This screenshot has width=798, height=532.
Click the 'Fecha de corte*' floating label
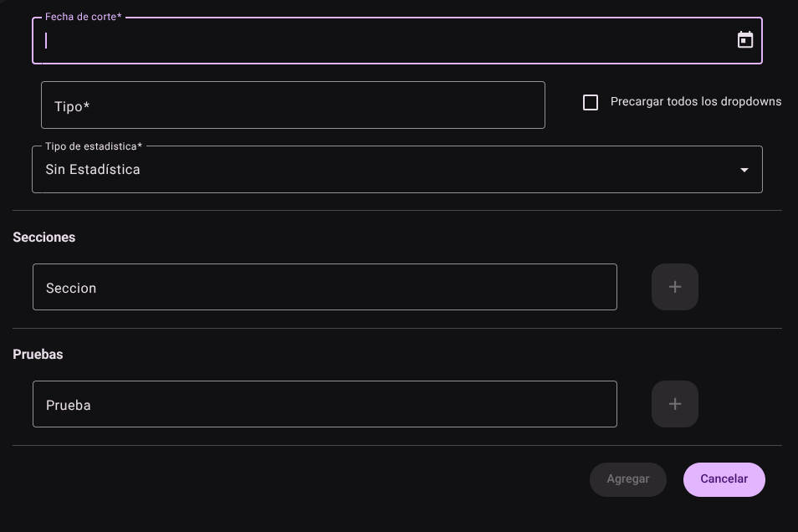click(x=84, y=17)
